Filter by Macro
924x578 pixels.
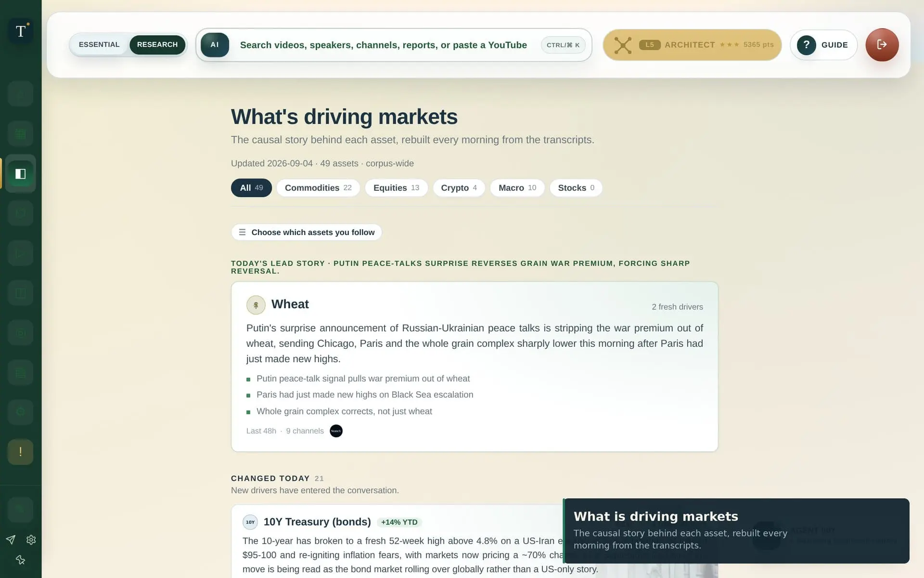pyautogui.click(x=517, y=188)
